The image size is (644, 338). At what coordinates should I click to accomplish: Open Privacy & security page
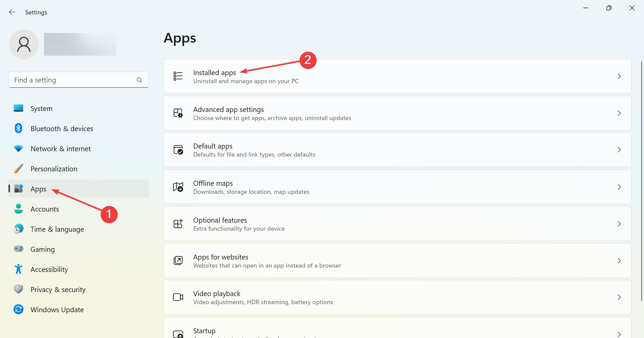78,289
